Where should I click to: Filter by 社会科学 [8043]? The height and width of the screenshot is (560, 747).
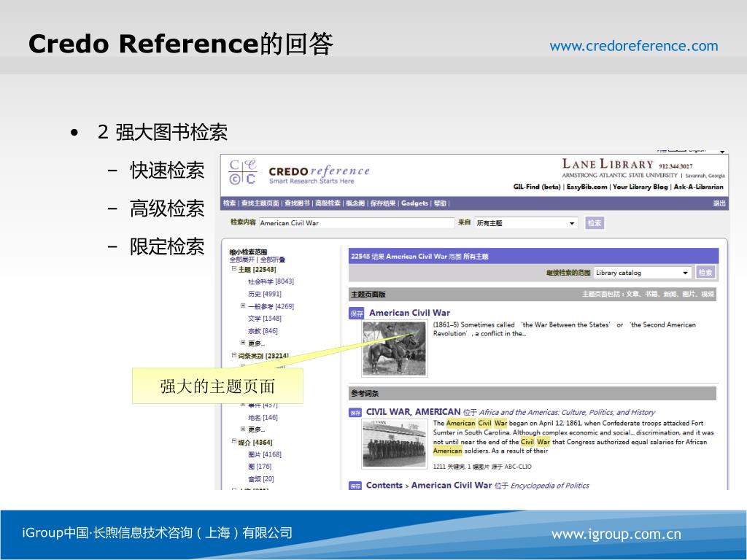point(271,281)
